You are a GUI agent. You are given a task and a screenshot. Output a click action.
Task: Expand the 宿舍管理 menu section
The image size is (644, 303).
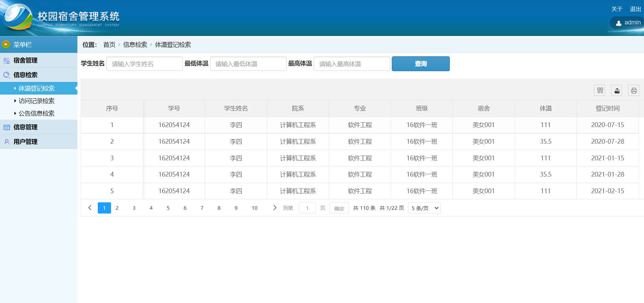pos(39,60)
